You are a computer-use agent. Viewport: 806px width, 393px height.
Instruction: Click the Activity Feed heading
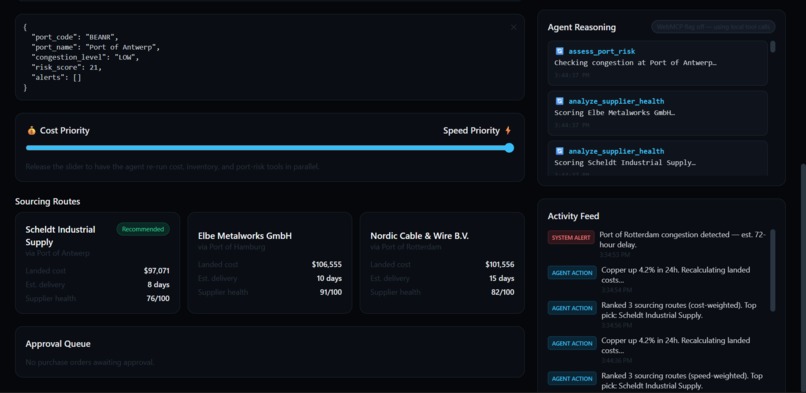click(x=573, y=216)
